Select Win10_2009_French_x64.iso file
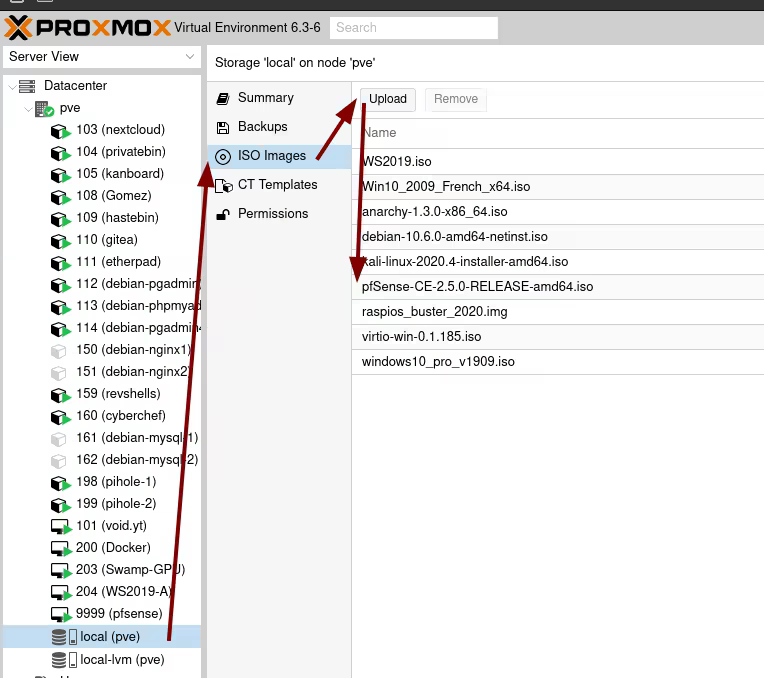 [558, 187]
